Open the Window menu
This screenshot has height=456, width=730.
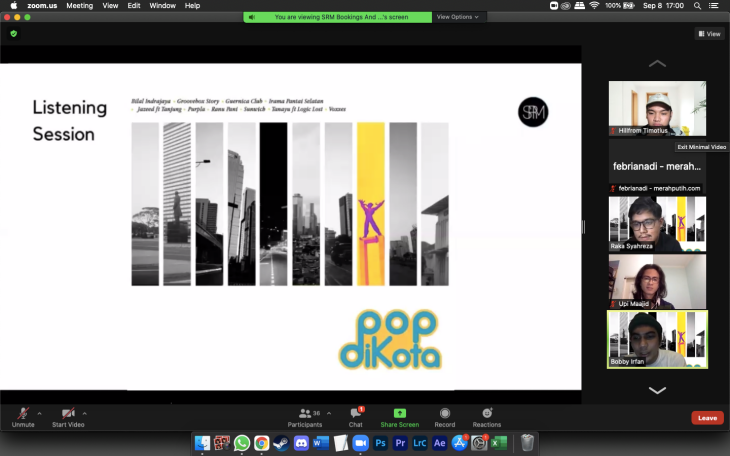(x=162, y=6)
